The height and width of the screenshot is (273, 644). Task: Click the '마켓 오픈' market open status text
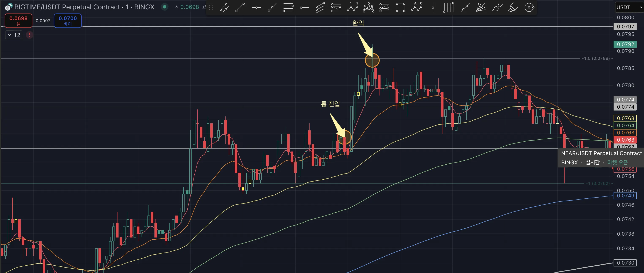[618, 162]
